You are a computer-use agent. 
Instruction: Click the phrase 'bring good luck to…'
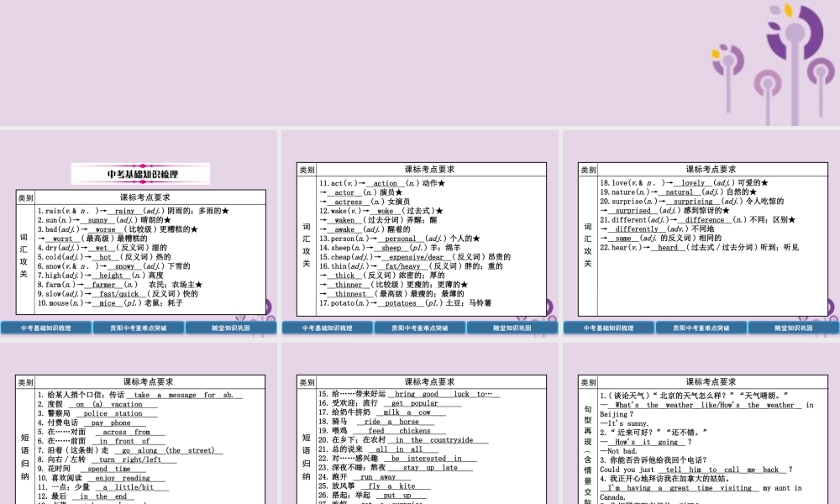click(x=444, y=394)
